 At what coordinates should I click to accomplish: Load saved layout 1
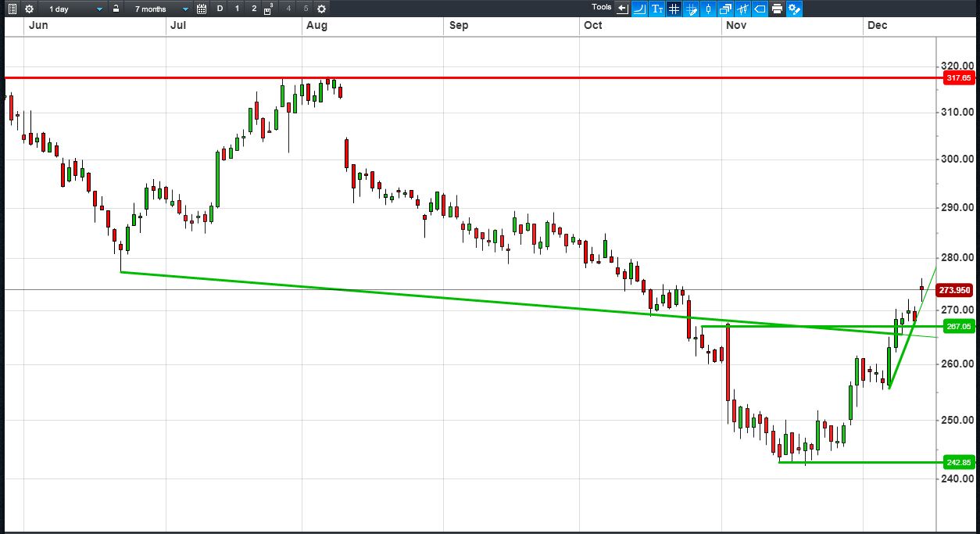(237, 9)
